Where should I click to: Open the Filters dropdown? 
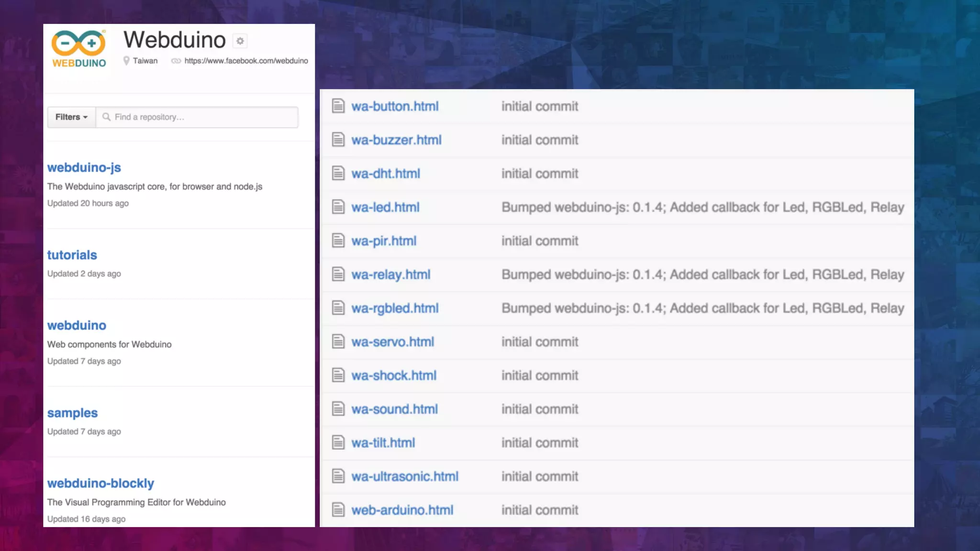pos(71,117)
